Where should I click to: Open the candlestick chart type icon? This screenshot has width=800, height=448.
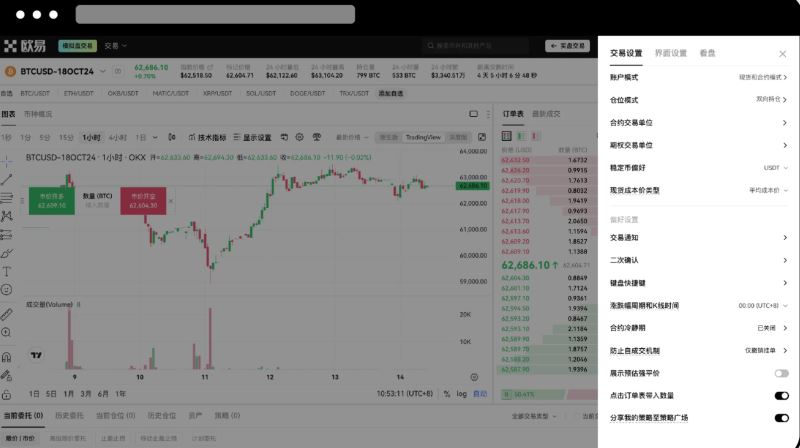[172, 137]
